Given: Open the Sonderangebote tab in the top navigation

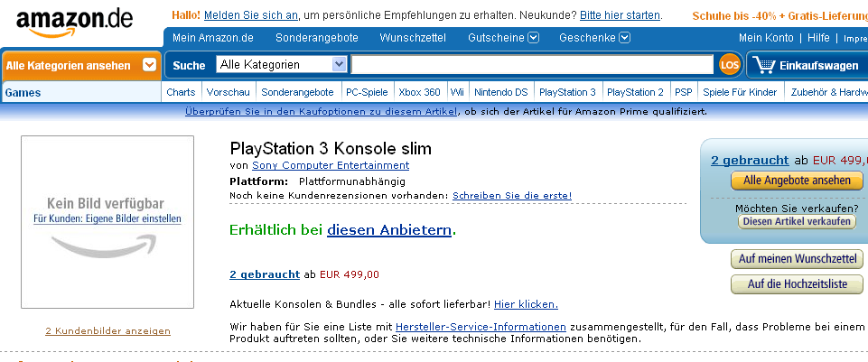Looking at the screenshot, I should click(316, 38).
